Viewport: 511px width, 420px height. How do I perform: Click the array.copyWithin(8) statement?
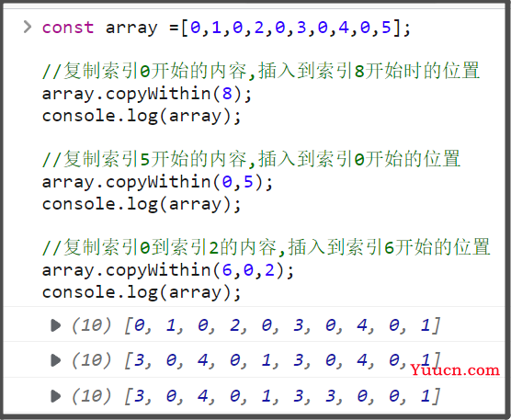pos(147,95)
